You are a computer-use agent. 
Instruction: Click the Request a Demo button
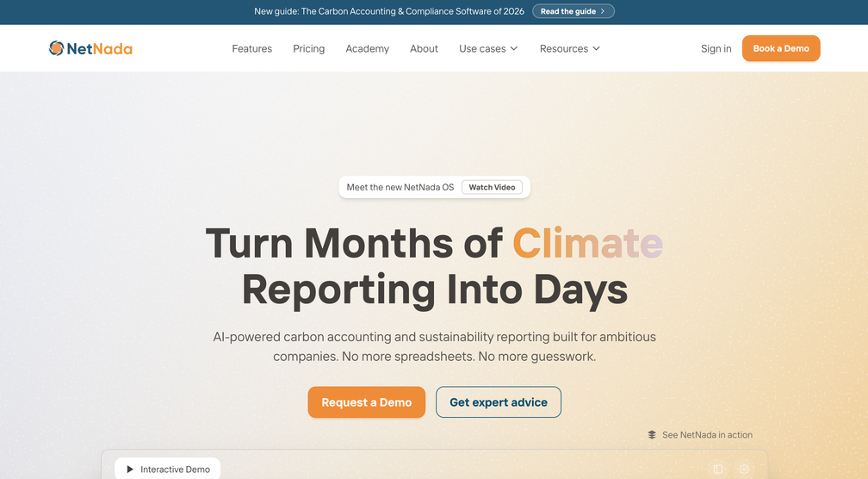click(x=367, y=402)
